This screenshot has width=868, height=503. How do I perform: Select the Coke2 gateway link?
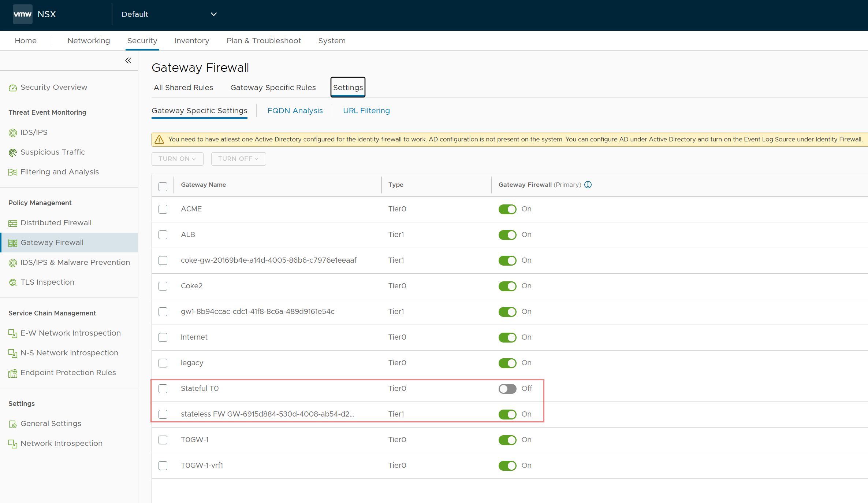(x=191, y=286)
